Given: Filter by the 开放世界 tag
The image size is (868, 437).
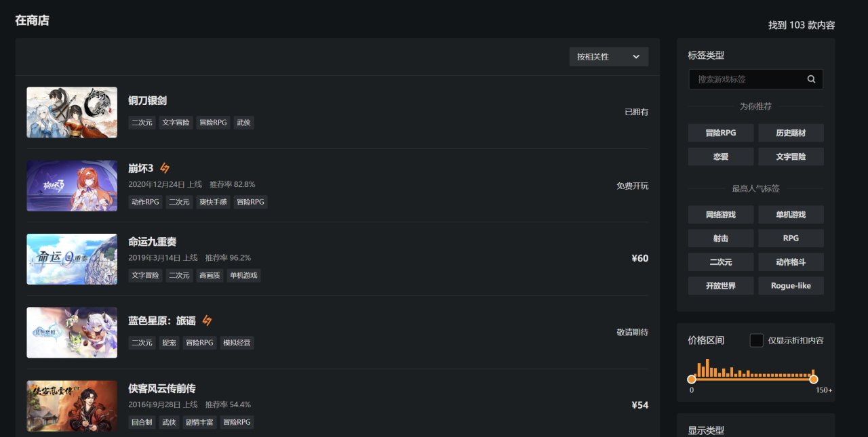Looking at the screenshot, I should point(721,286).
